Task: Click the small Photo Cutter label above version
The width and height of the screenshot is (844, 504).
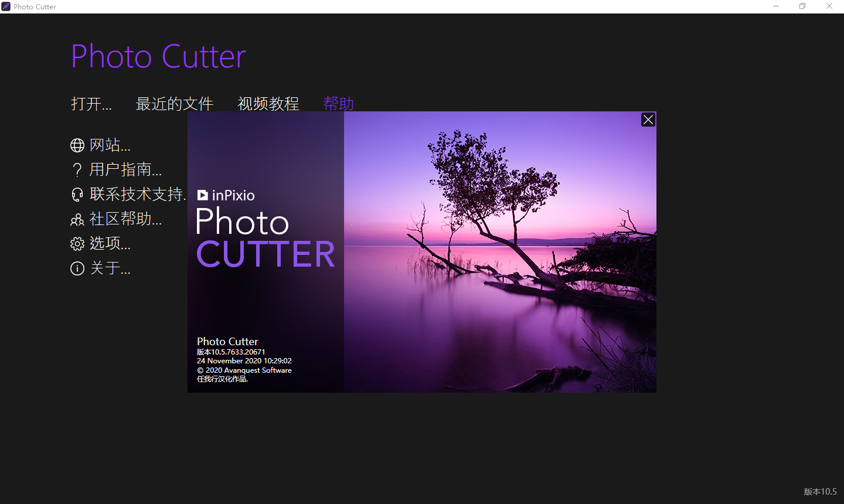Action: pyautogui.click(x=227, y=342)
